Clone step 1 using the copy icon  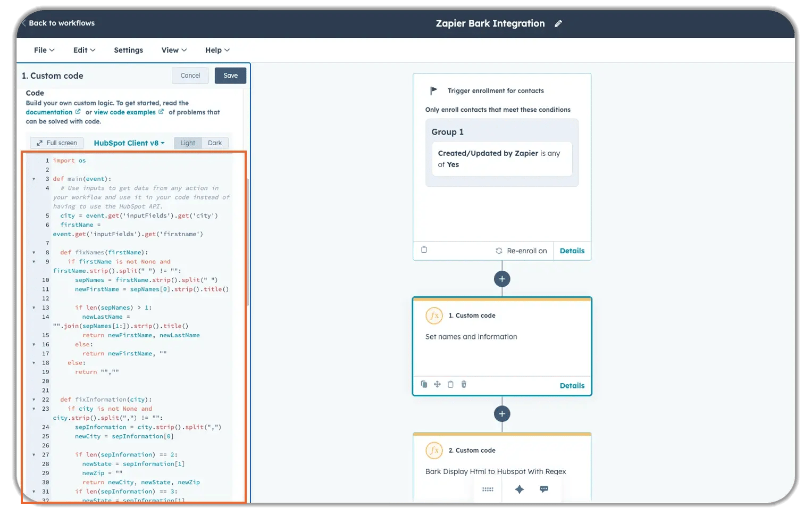pos(424,384)
